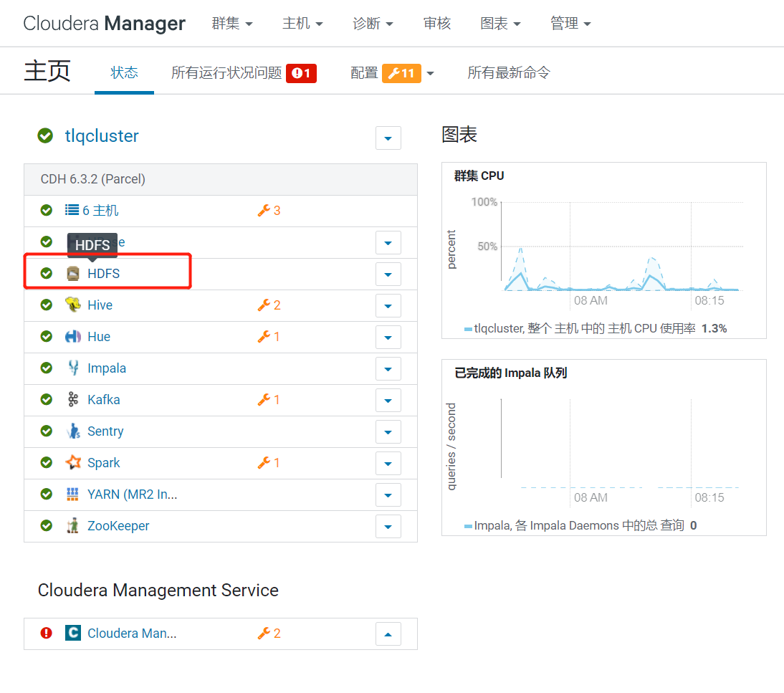784x693 pixels.
Task: Open the HDFS service link
Action: (103, 274)
